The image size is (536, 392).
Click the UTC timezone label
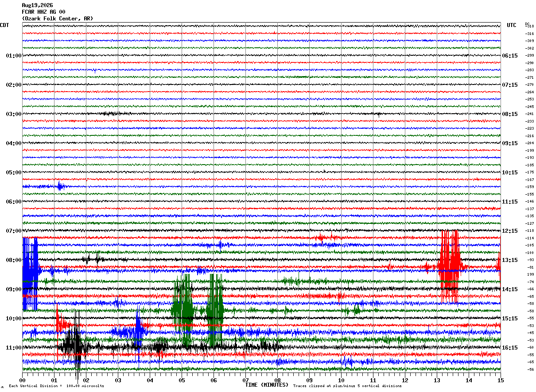coord(512,25)
